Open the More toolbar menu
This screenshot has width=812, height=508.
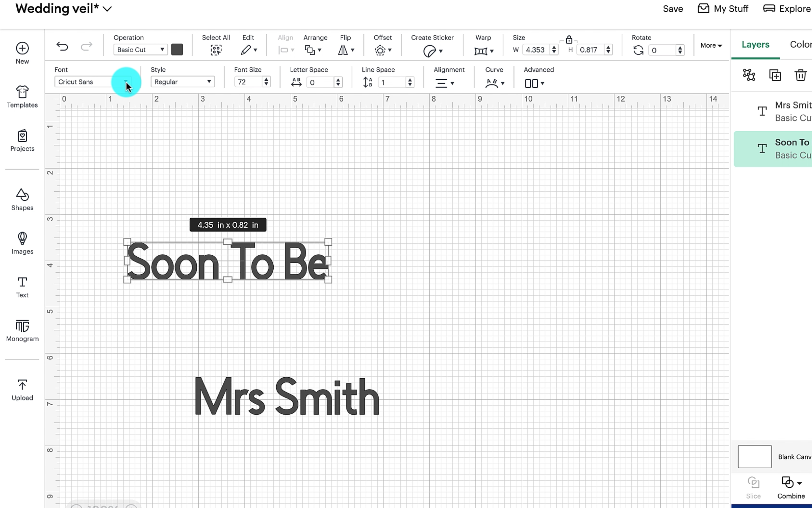(711, 45)
